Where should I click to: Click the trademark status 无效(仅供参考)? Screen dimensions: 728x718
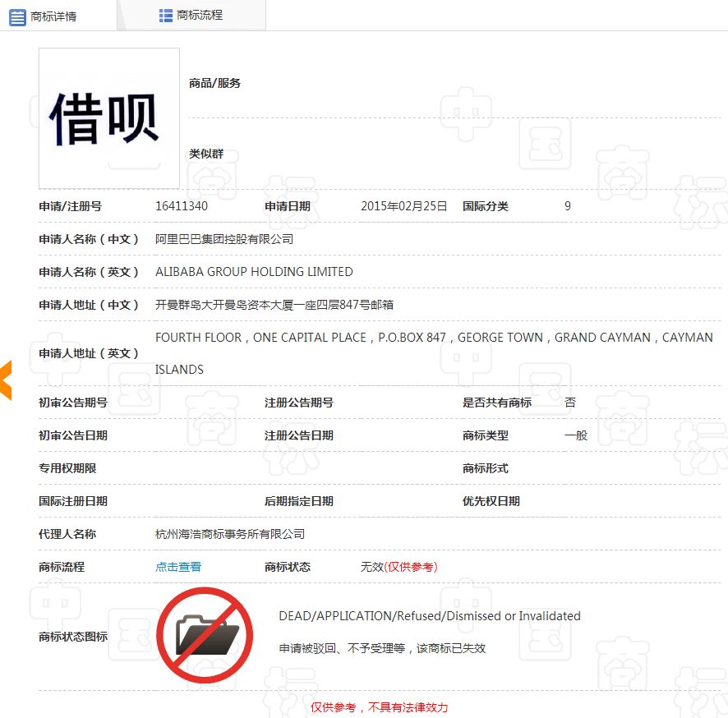(399, 567)
